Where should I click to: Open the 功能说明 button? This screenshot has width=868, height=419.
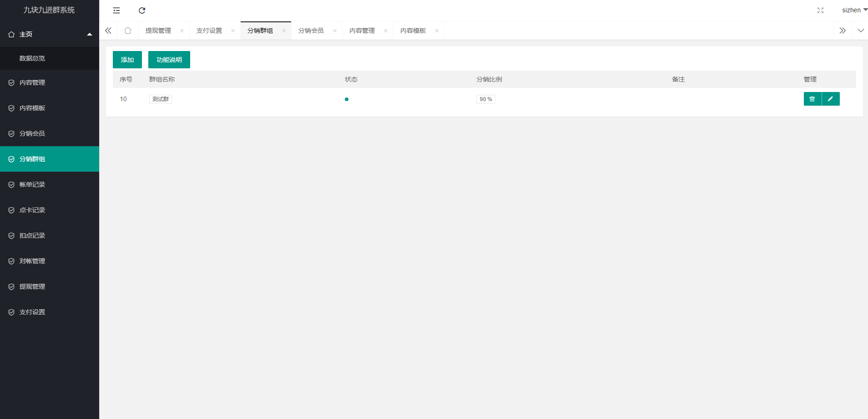pos(169,60)
